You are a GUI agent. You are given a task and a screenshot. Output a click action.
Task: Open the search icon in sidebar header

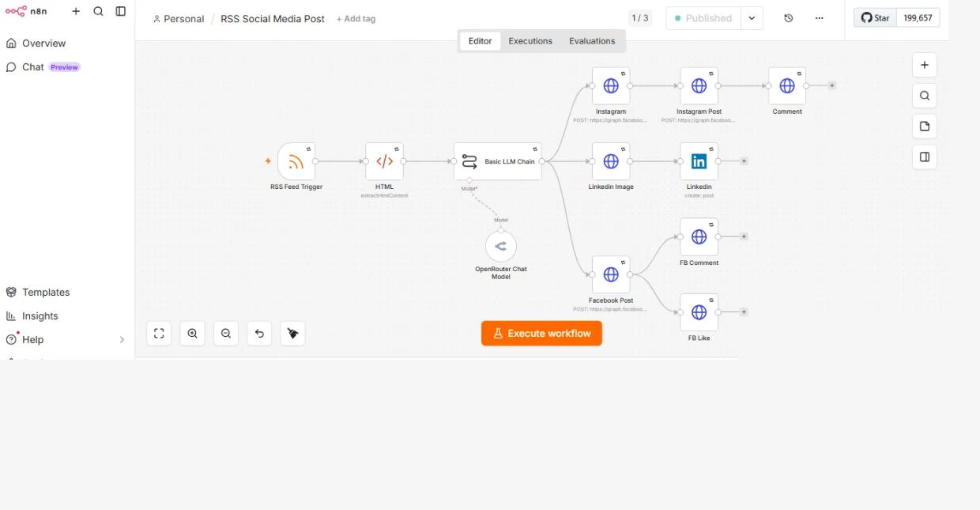[98, 11]
